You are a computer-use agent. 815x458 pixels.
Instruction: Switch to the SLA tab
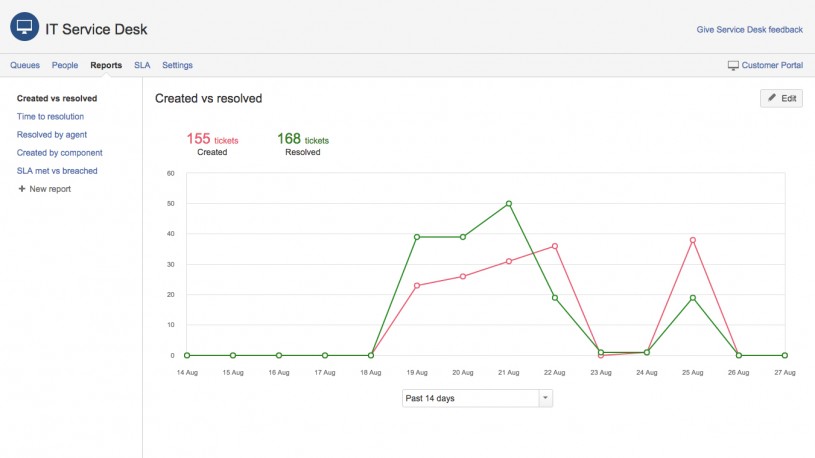[x=142, y=65]
